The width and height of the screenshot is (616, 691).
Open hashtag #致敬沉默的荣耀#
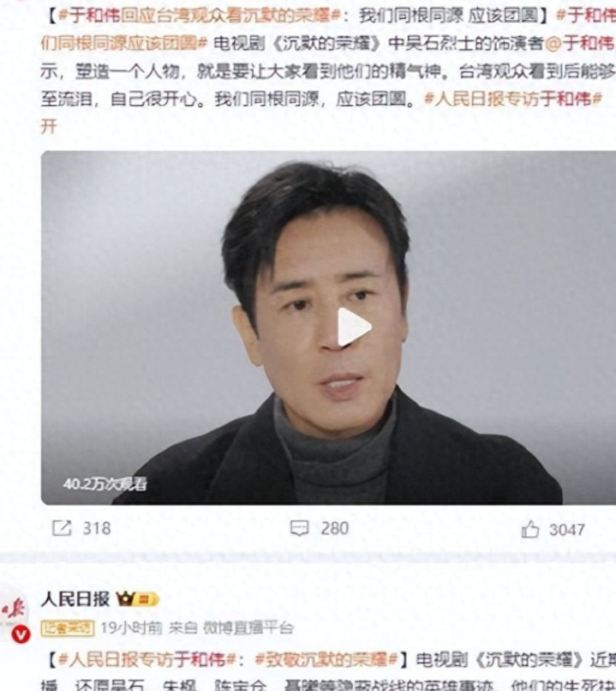(x=326, y=660)
